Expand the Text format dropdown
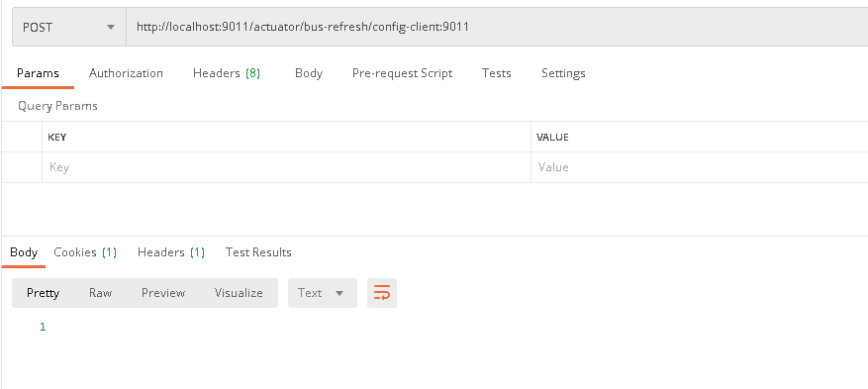This screenshot has width=868, height=389. pyautogui.click(x=323, y=293)
